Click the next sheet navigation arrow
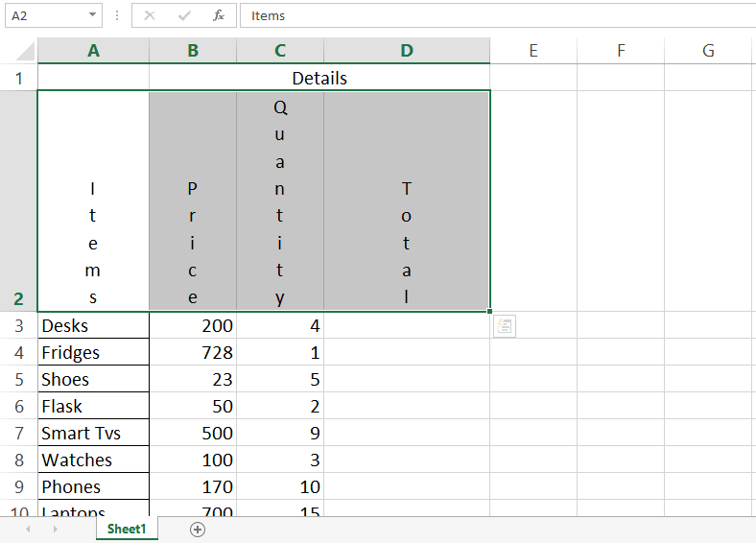 coord(54,530)
